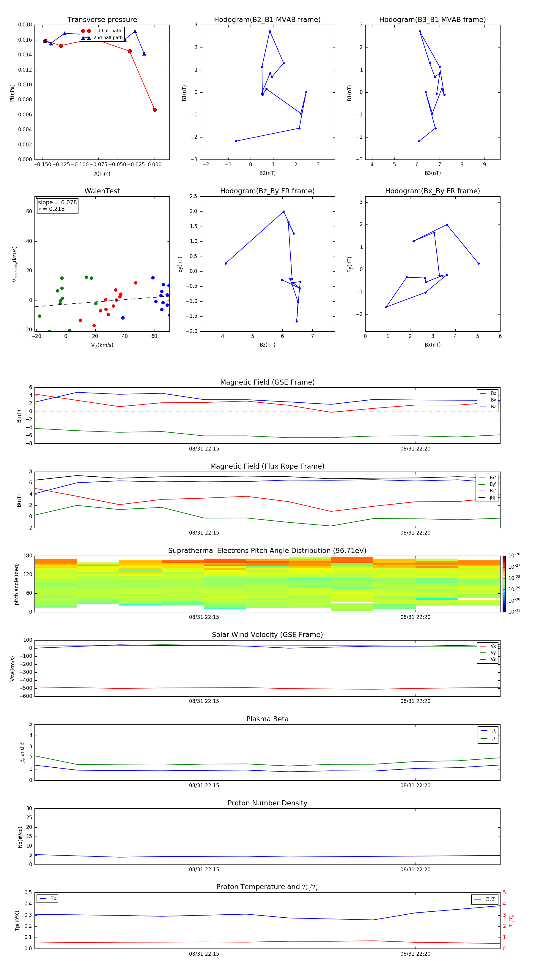Click the "Plasma Beta" panel title

[267, 719]
